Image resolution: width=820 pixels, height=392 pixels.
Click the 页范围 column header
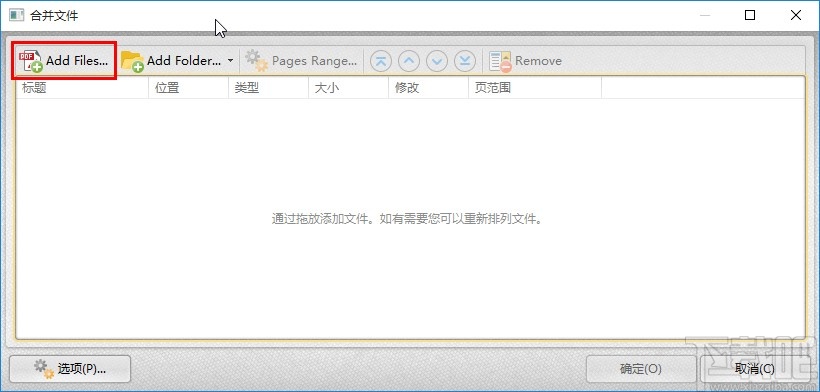[x=535, y=88]
